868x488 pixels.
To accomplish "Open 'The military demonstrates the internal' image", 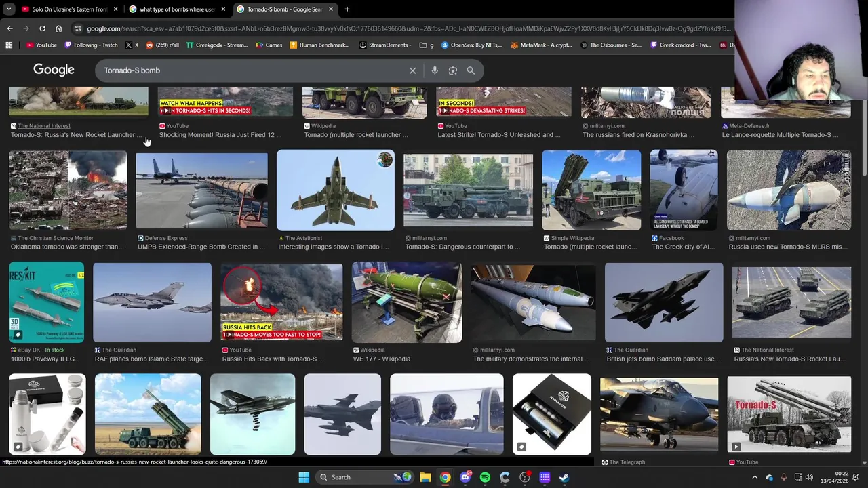I will point(533,302).
